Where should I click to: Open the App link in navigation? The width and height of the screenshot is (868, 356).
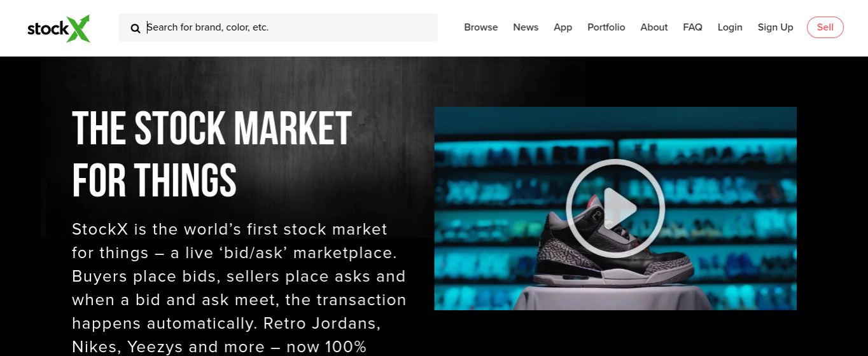coord(563,27)
